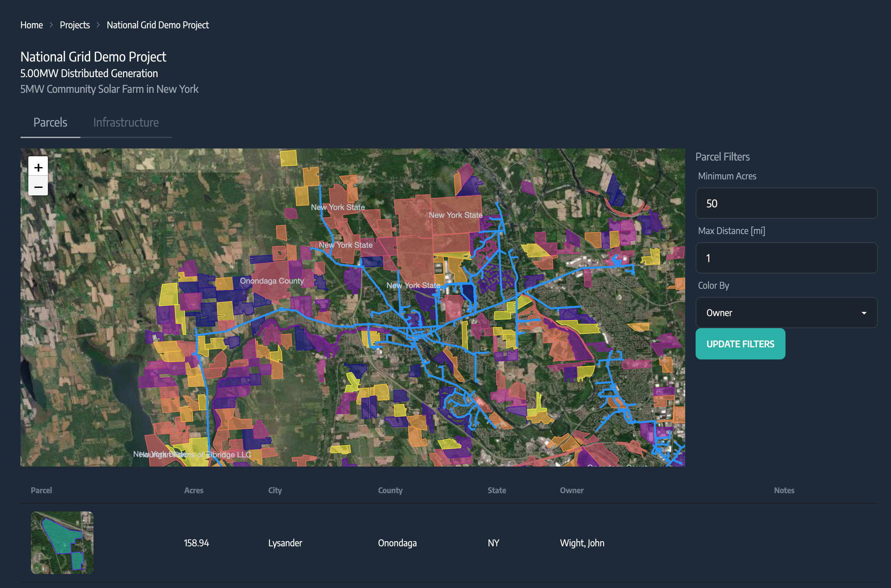Viewport: 891px width, 588px height.
Task: Open Projects breadcrumb link
Action: point(75,25)
